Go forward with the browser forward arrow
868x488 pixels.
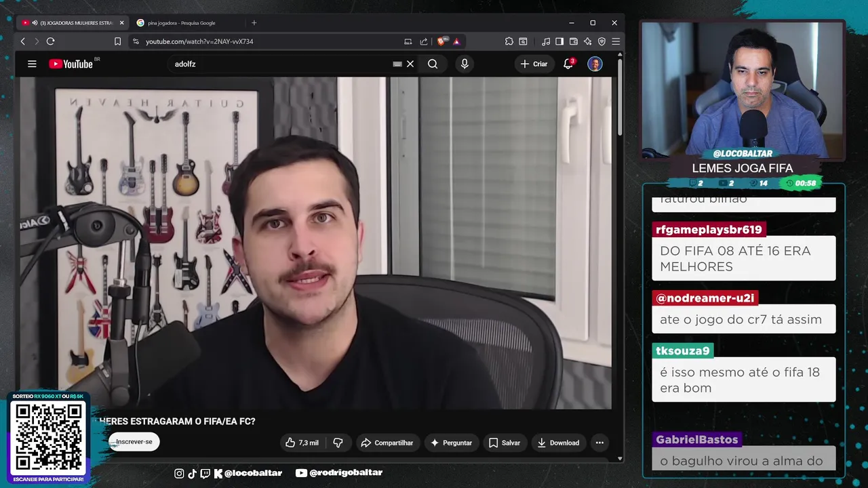click(x=37, y=41)
